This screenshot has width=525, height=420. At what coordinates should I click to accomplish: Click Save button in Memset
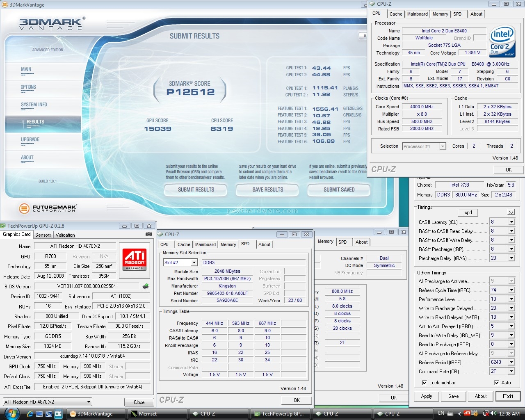(x=454, y=396)
